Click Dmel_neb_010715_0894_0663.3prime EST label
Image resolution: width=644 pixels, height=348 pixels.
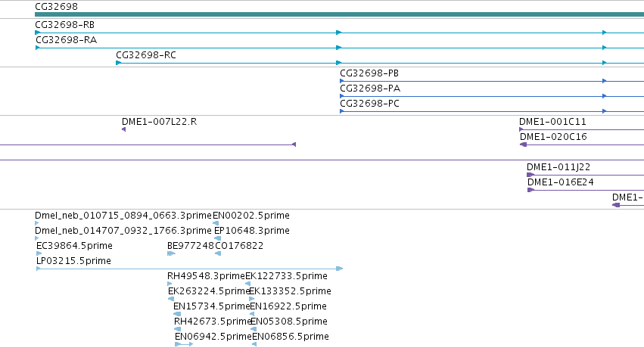[x=123, y=216]
